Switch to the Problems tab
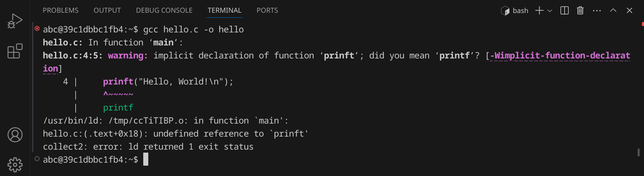This screenshot has width=644, height=176. pos(61,10)
